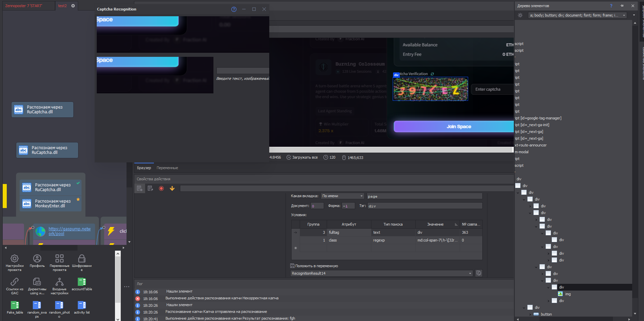Open the Какая вкладка 'По имени' dropdown
Image resolution: width=644 pixels, height=321 pixels.
[x=342, y=196]
